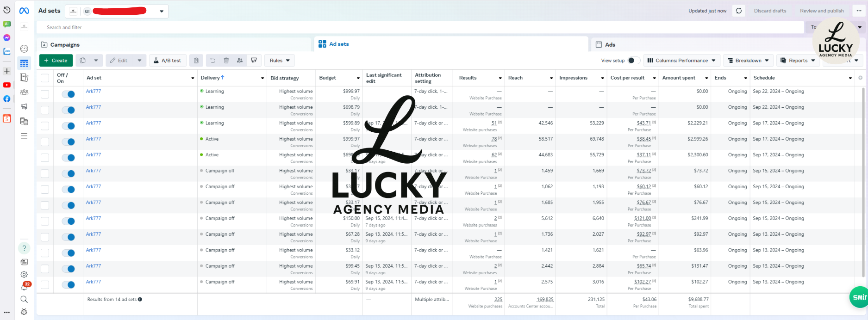Click the $9,688.77 total spent value
This screenshot has width=868, height=320.
point(698,299)
